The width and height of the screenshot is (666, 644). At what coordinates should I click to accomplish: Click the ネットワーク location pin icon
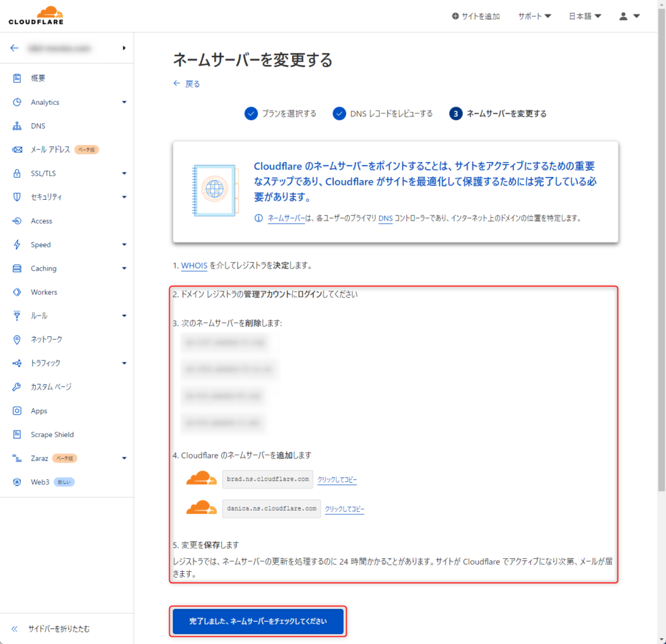[17, 340]
